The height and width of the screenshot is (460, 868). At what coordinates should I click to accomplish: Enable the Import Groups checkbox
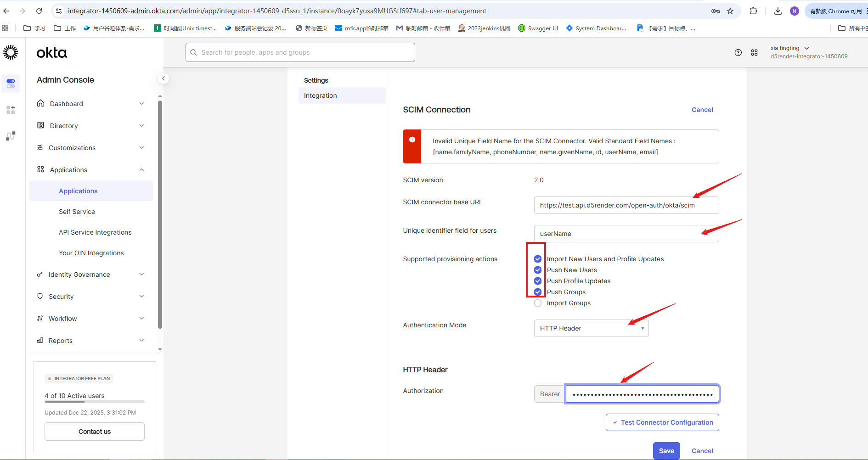(538, 303)
